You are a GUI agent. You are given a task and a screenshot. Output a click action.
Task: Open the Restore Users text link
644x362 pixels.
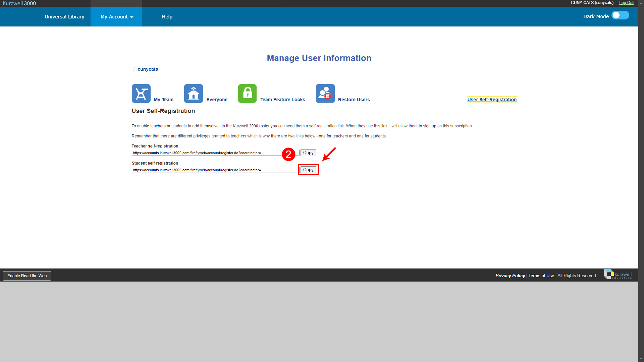point(354,100)
